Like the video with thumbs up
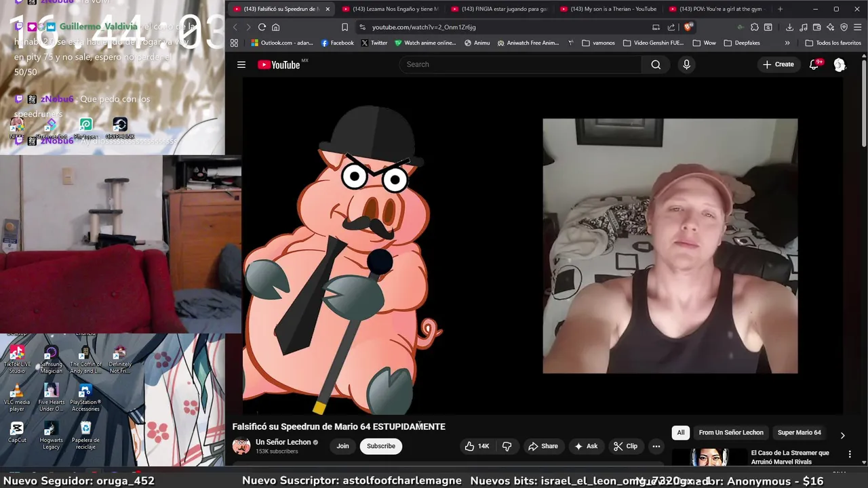This screenshot has height=488, width=868. tap(477, 446)
